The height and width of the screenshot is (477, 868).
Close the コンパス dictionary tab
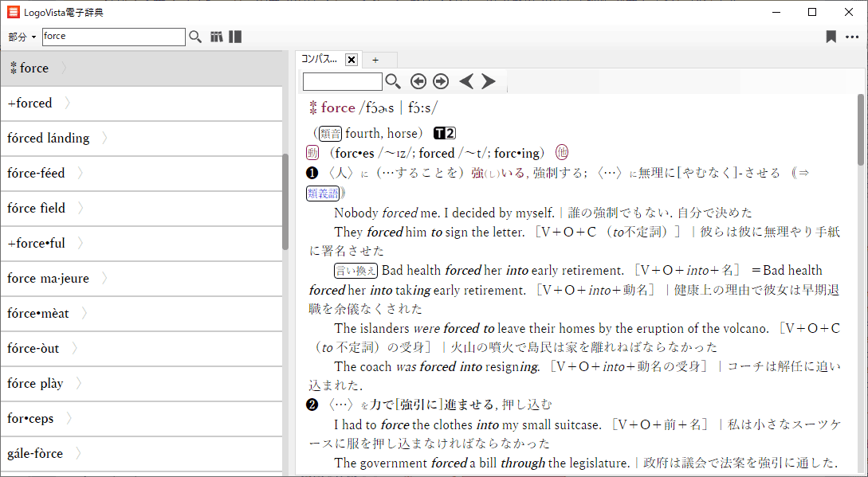(352, 60)
